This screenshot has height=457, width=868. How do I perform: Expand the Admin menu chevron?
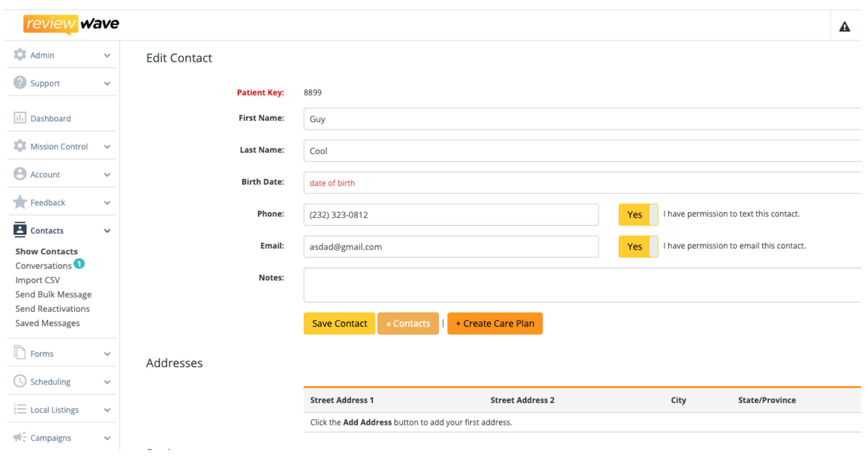click(107, 55)
